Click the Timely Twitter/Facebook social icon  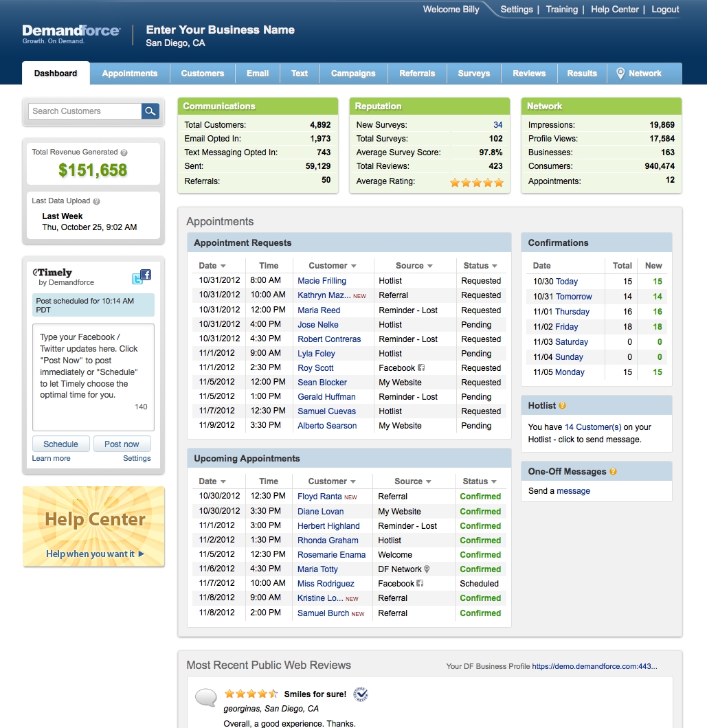click(x=142, y=276)
